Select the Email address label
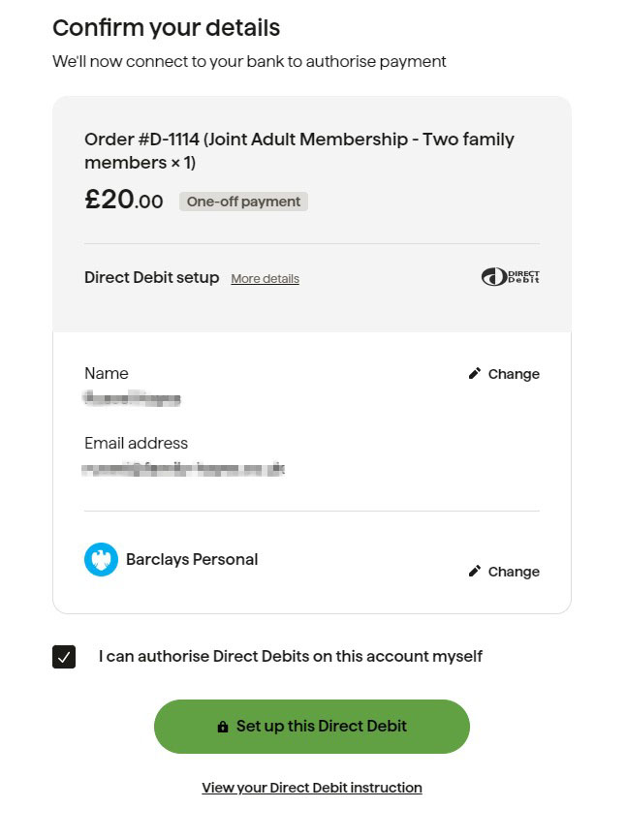Screen dimensions: 627x840 click(135, 443)
